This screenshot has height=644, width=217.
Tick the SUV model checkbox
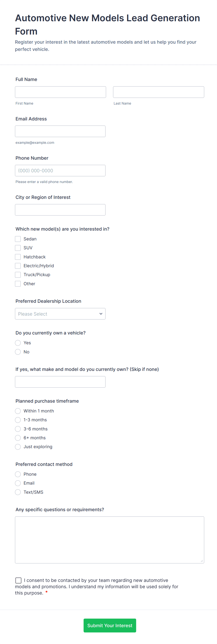pyautogui.click(x=18, y=248)
